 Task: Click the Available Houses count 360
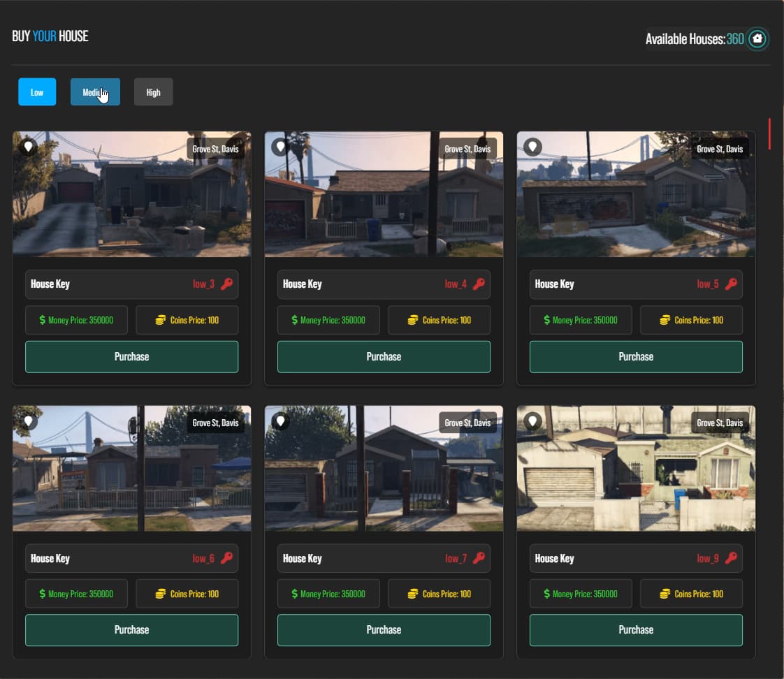735,39
